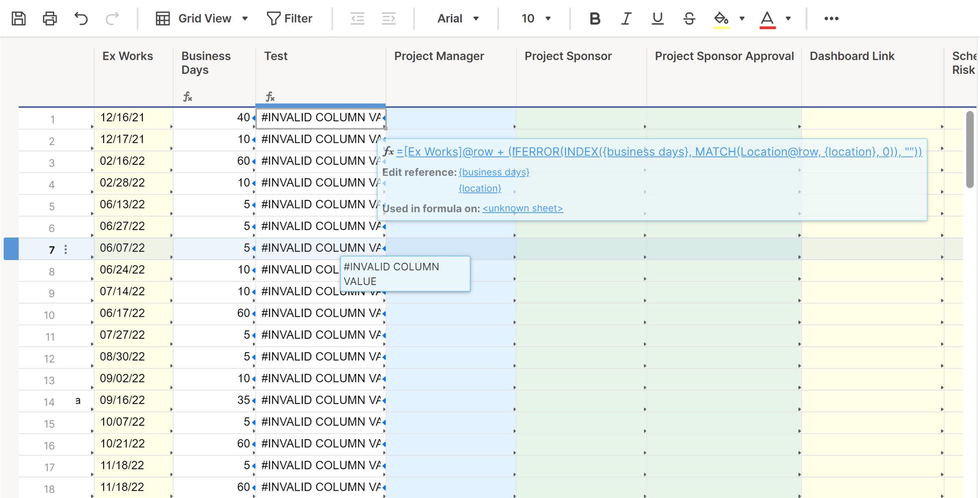Open the font size 10 dropdown
980x498 pixels.
[x=536, y=19]
